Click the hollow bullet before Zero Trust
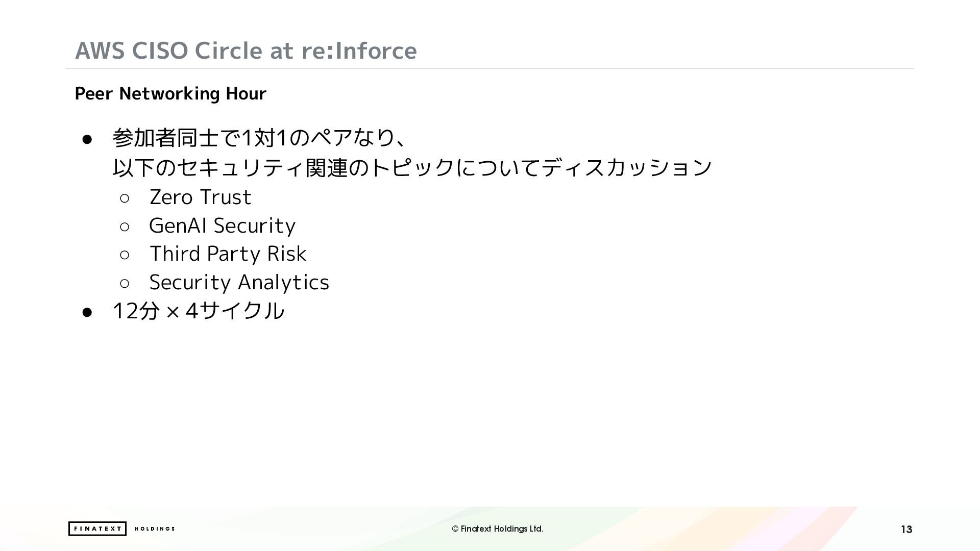Image resolution: width=980 pixels, height=551 pixels. 125,198
